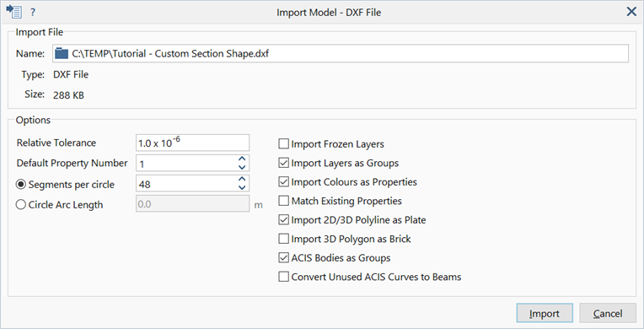Screen dimensions: 644x329
Task: Increase Default Property Number with up arrow
Action: (x=242, y=159)
